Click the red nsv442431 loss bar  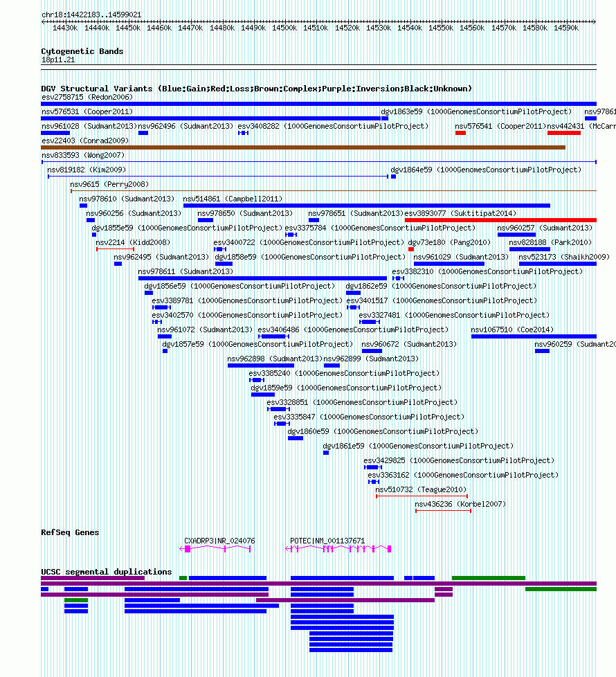click(x=564, y=133)
